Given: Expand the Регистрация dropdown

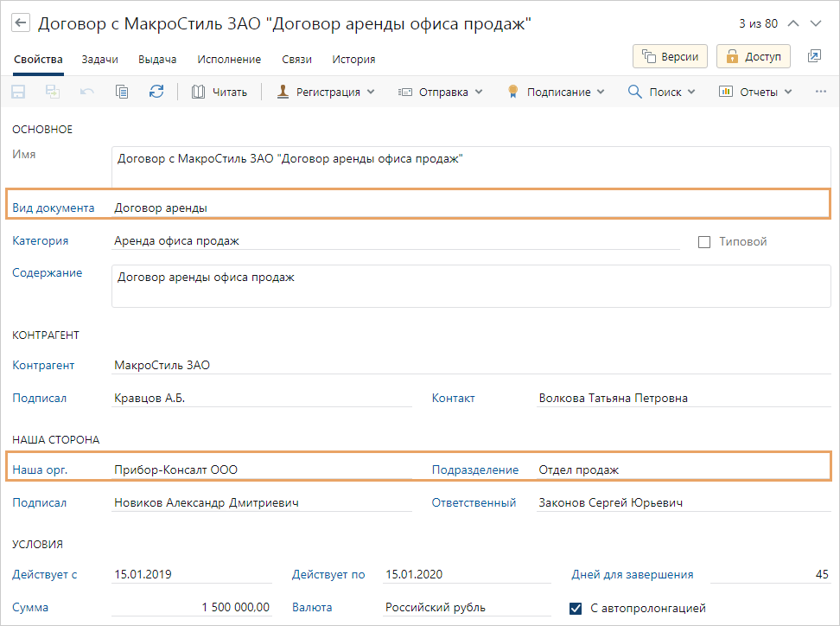Looking at the screenshot, I should click(x=326, y=92).
